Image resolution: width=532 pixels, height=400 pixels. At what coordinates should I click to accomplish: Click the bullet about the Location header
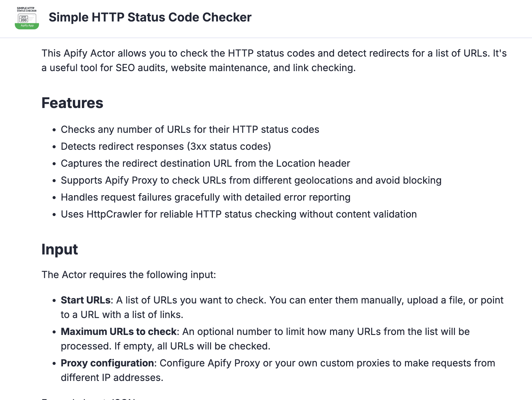pos(205,163)
